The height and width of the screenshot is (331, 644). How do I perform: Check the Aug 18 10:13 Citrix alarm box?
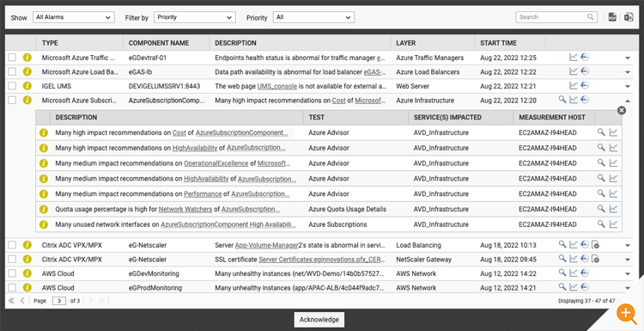[12, 245]
